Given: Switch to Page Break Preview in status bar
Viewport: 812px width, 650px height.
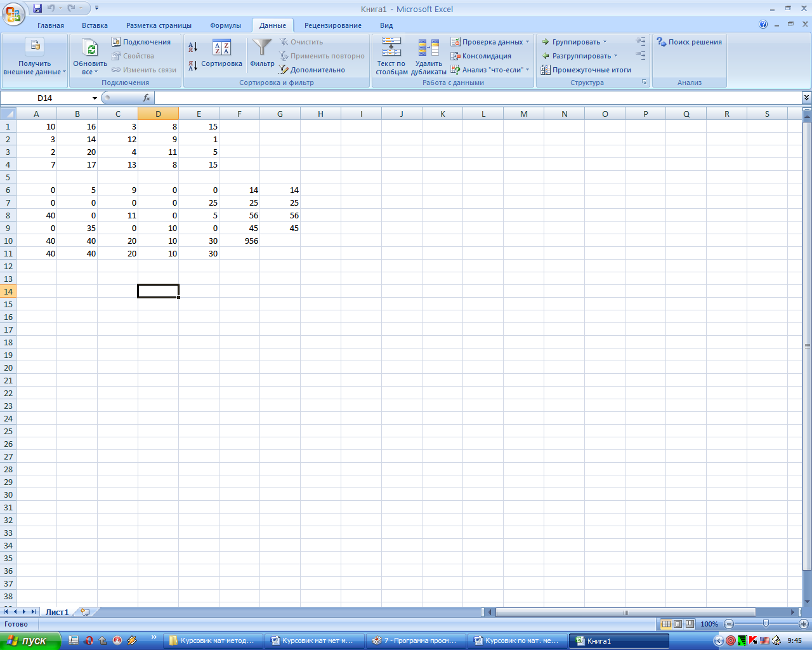Looking at the screenshot, I should [690, 624].
